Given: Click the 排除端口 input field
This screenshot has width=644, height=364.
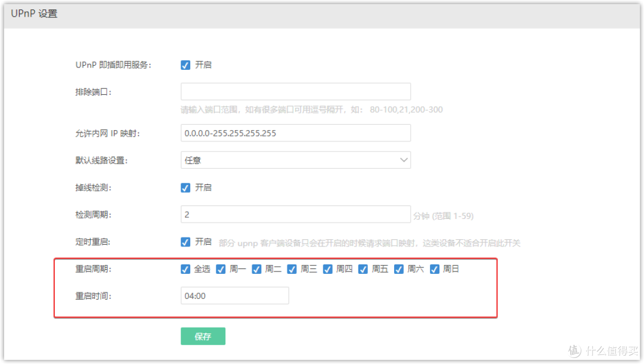Looking at the screenshot, I should point(295,91).
